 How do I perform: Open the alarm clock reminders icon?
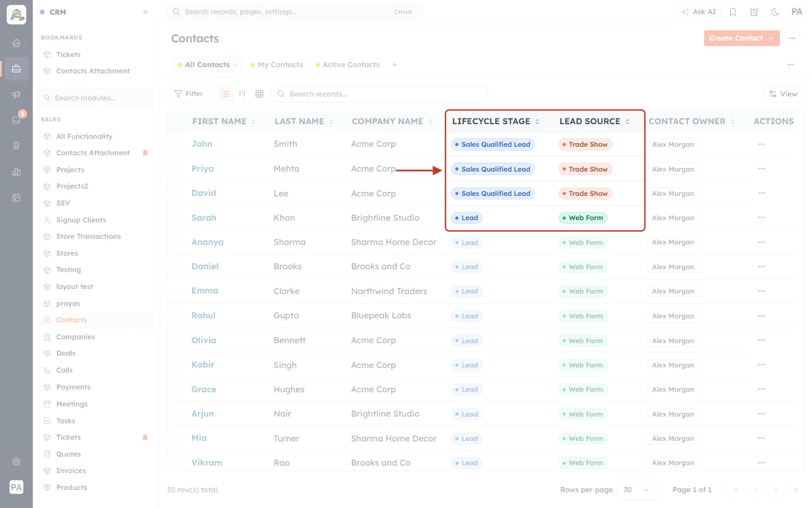pyautogui.click(x=754, y=12)
